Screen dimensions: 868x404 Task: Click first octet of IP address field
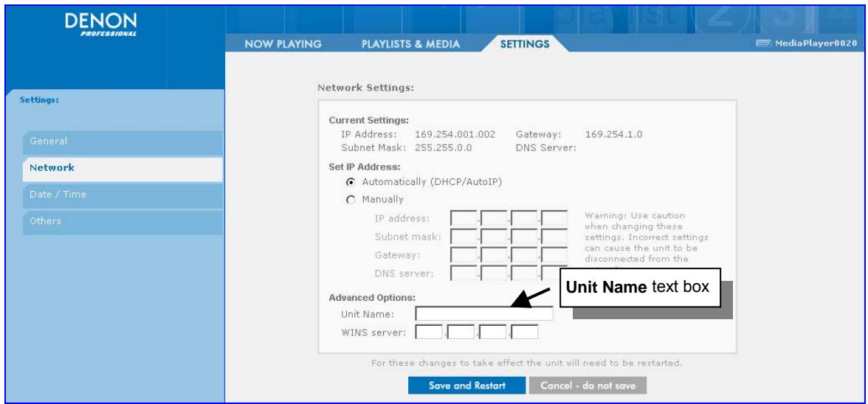[464, 218]
